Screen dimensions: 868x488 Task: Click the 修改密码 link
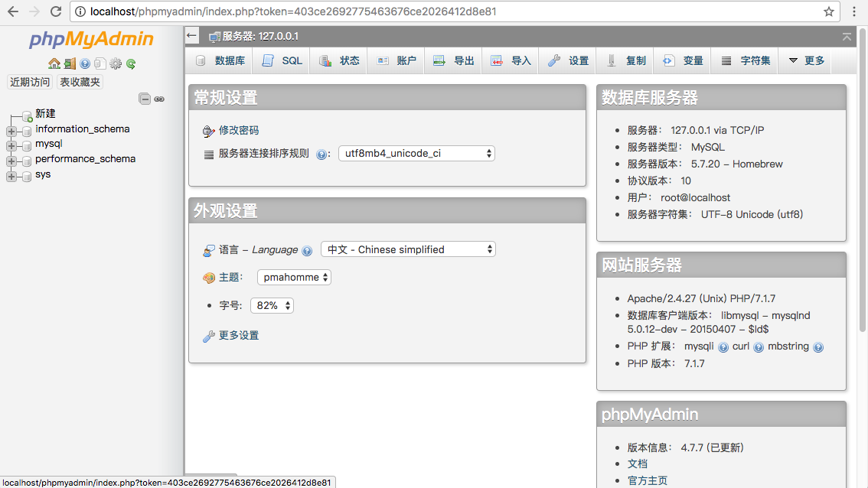coord(239,130)
